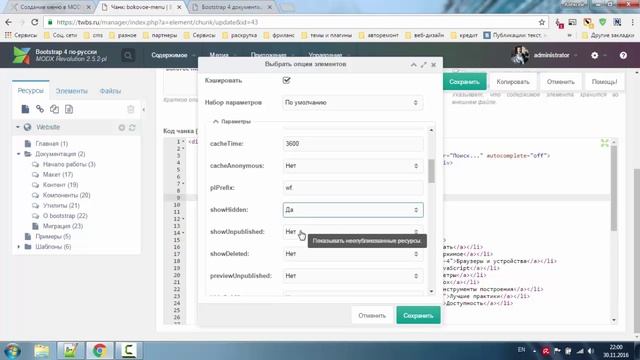Open the showDeleted dropdown
This screenshot has height=360, width=640.
(352, 253)
